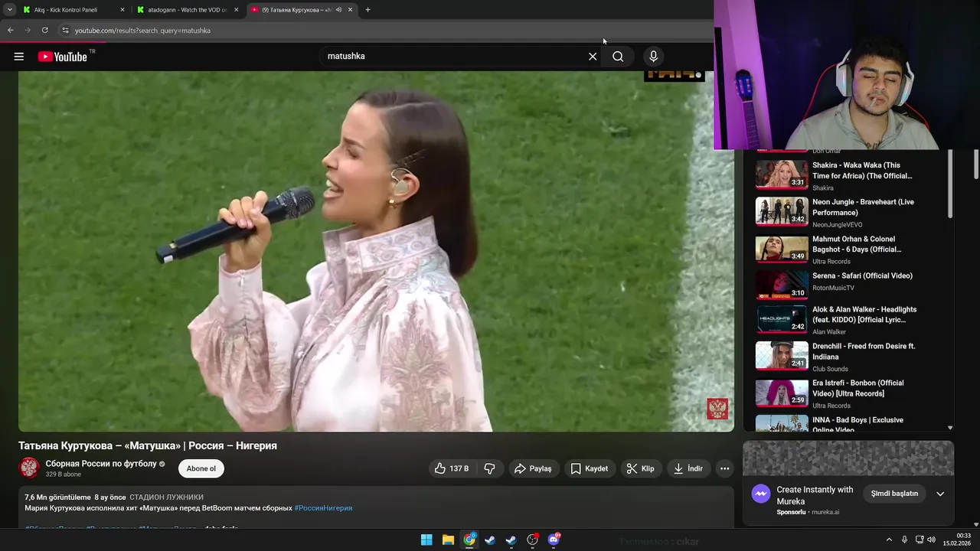Open more actions three-dot menu
980x551 pixels.
pyautogui.click(x=724, y=468)
